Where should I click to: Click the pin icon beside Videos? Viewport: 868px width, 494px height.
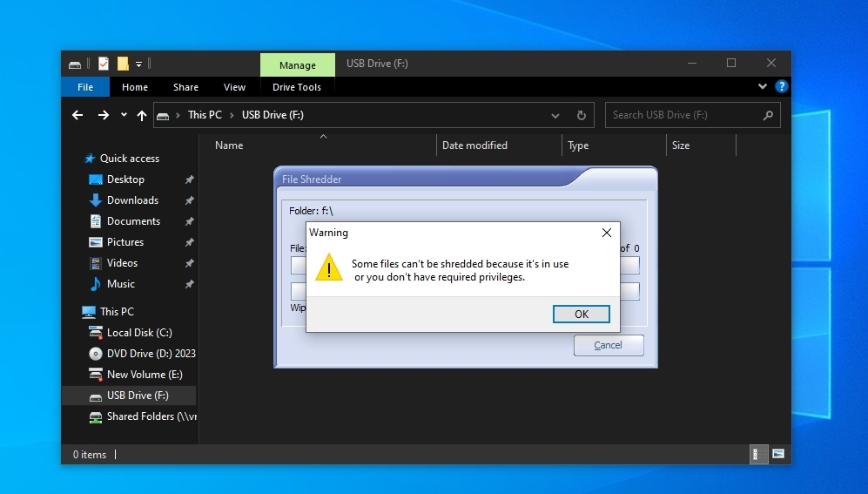pyautogui.click(x=189, y=263)
